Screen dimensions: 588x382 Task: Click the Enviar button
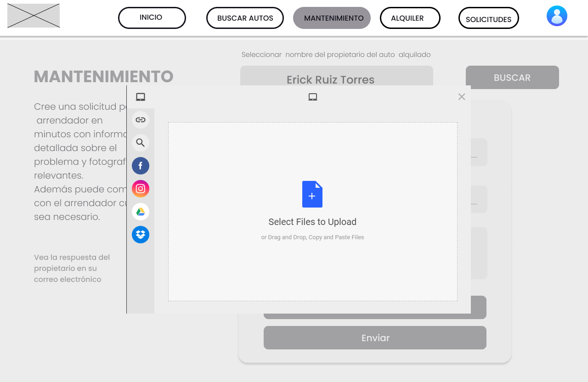pyautogui.click(x=375, y=337)
